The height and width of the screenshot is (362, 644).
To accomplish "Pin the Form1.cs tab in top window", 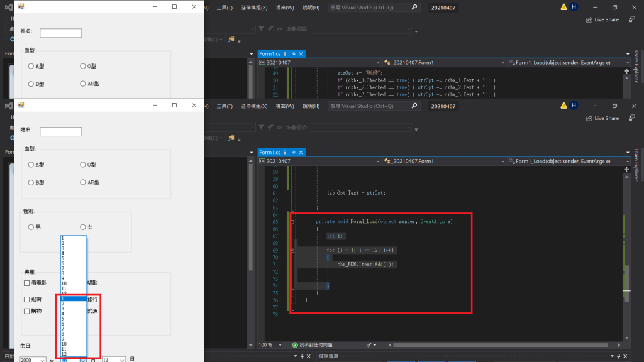I will [x=293, y=54].
